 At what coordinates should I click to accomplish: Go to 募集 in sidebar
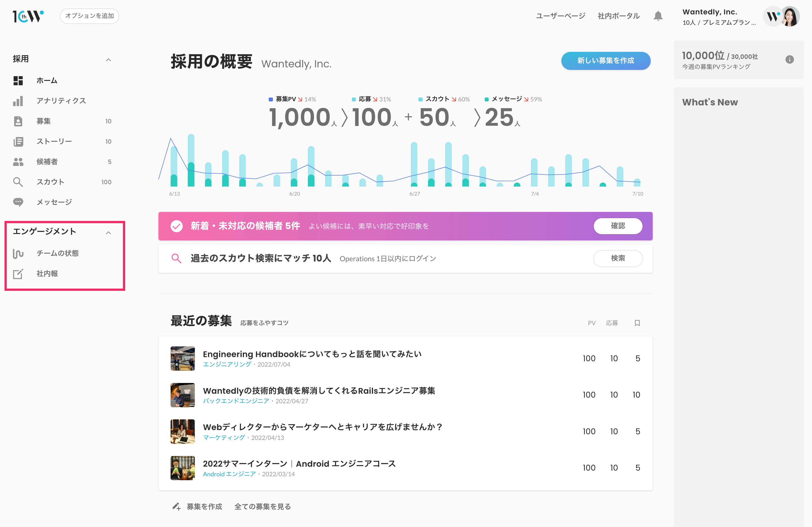44,121
